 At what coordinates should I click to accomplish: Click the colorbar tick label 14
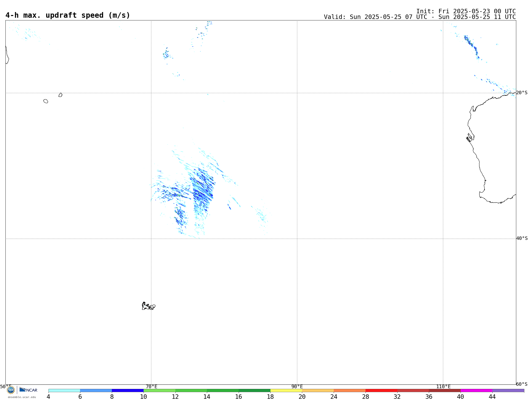pyautogui.click(x=207, y=397)
